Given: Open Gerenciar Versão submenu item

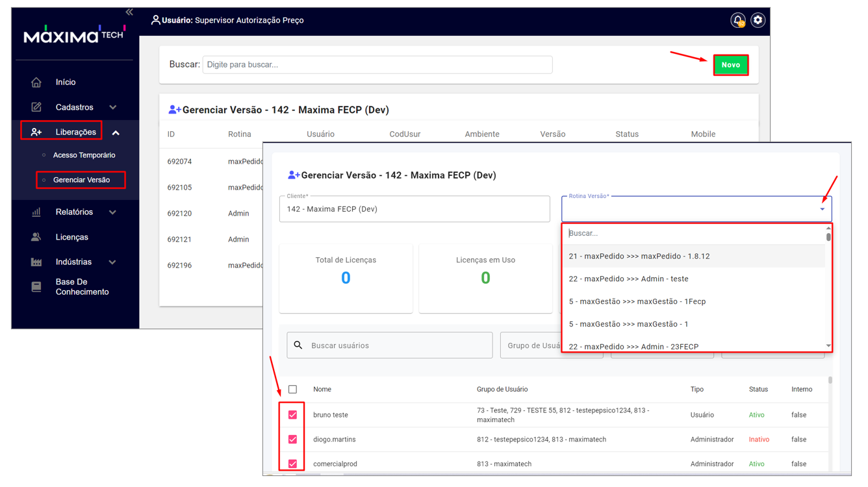Looking at the screenshot, I should tap(81, 180).
